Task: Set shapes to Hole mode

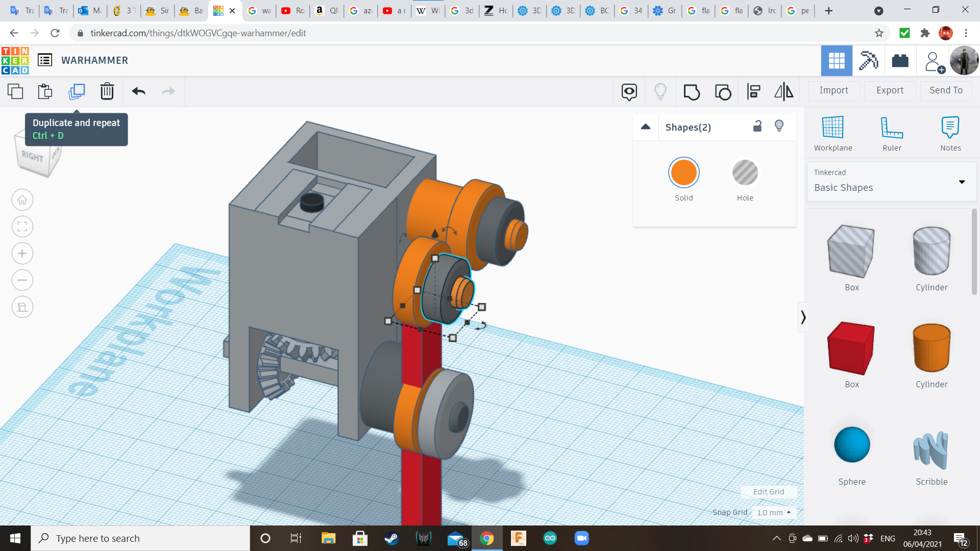Action: tap(745, 173)
